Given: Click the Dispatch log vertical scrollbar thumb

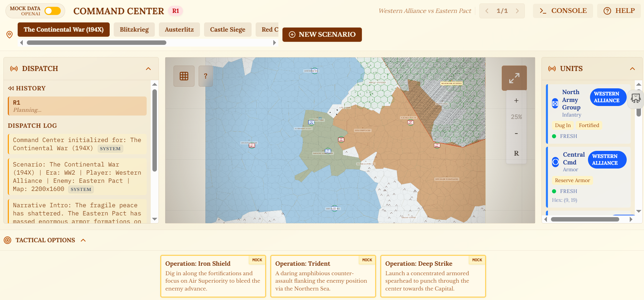Looking at the screenshot, I should [155, 130].
